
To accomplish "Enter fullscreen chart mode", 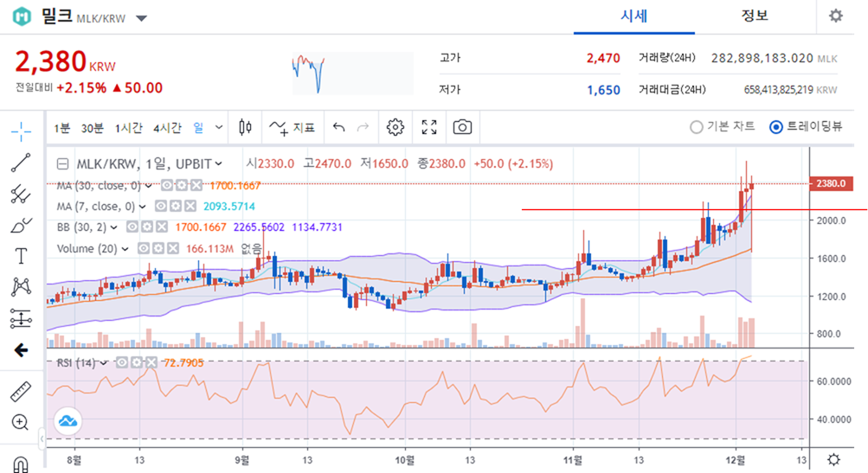I will click(x=429, y=127).
